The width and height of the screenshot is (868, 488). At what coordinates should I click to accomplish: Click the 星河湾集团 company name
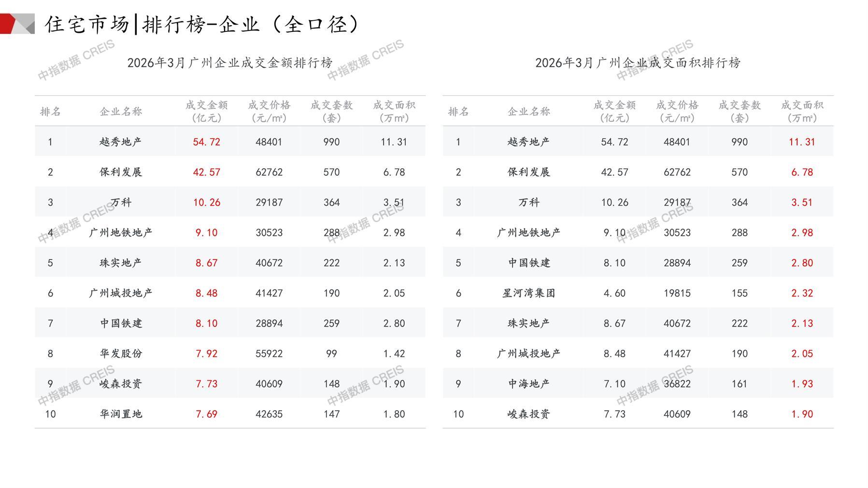click(x=529, y=293)
